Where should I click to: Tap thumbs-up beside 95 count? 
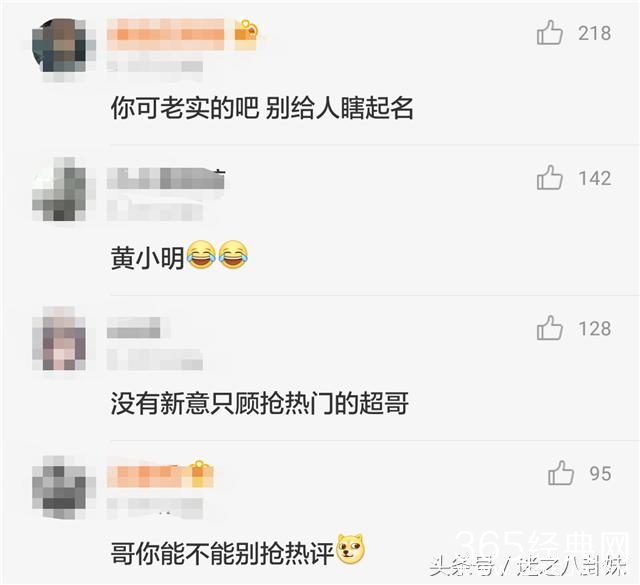pos(561,473)
